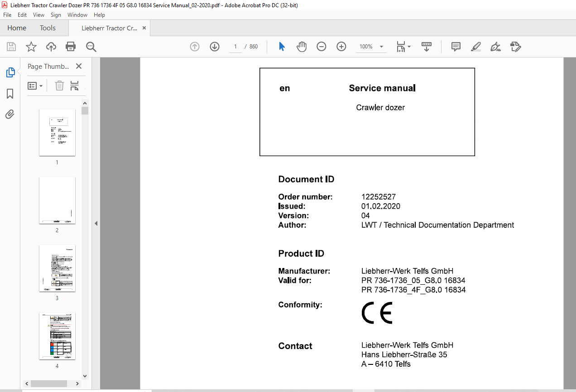Click the 'A – 6410 Telfs' text
Screen dimensions: 576x392
point(386,364)
